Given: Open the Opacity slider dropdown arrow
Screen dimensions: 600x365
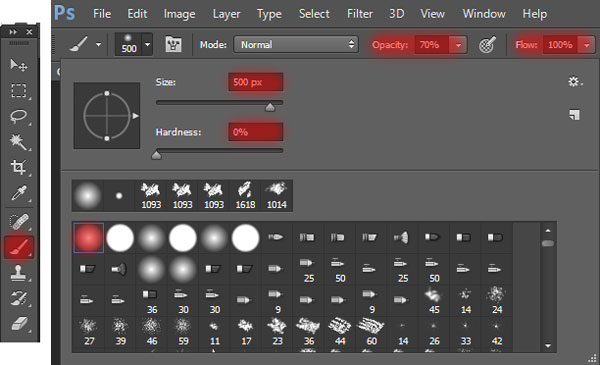Looking at the screenshot, I should [x=458, y=45].
